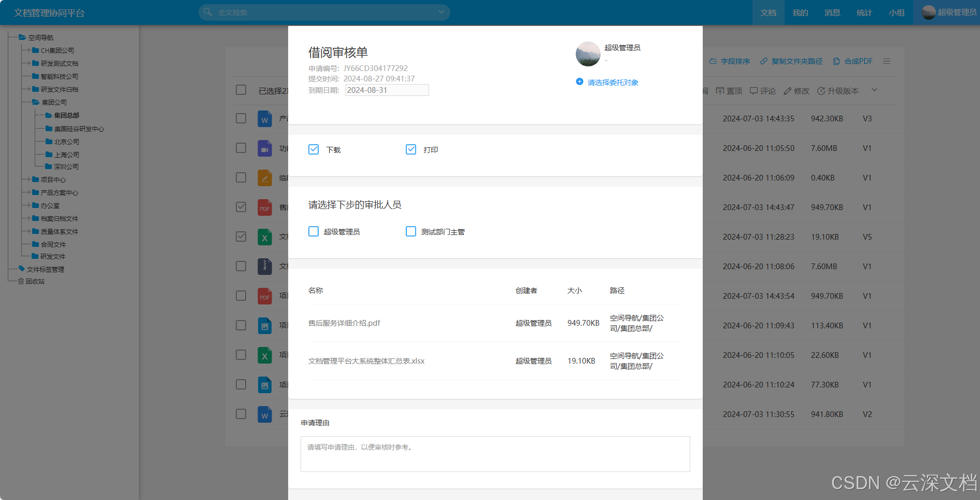The width and height of the screenshot is (980, 500).
Task: Expand the 产品方案中心 tree node
Action: pos(28,192)
